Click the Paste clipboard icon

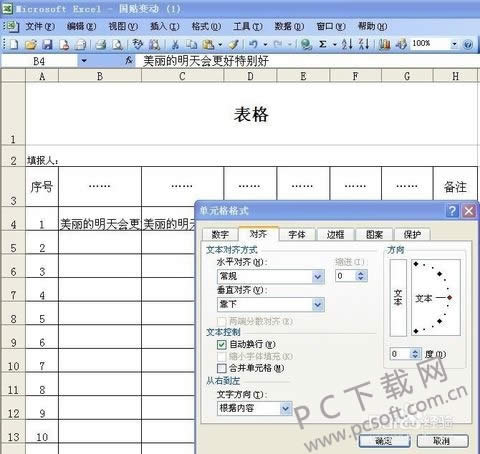pos(209,44)
